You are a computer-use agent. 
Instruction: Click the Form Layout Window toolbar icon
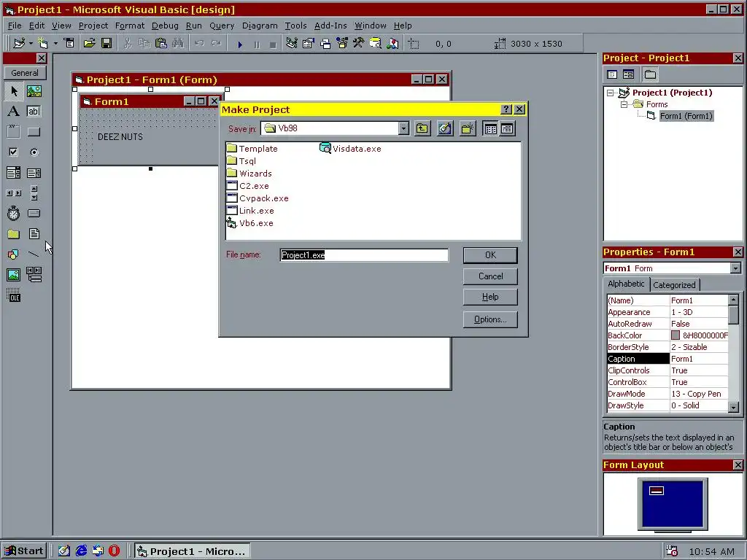tap(325, 44)
